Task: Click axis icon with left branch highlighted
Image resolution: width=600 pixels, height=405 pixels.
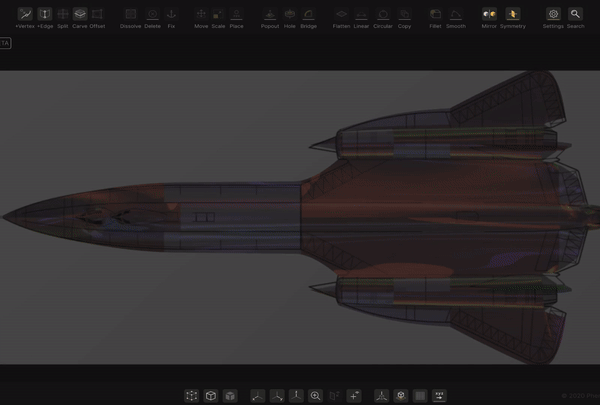Action: click(258, 395)
